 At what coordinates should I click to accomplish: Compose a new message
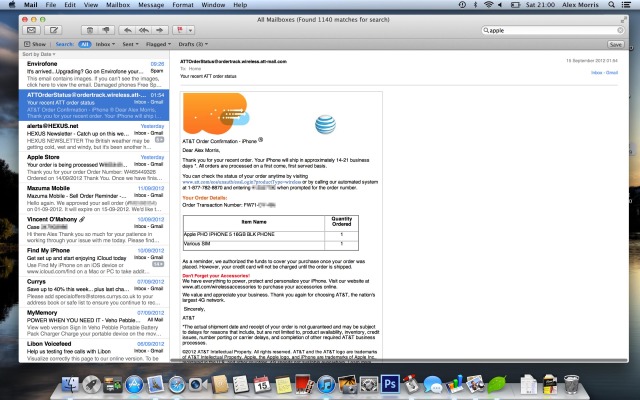click(53, 30)
